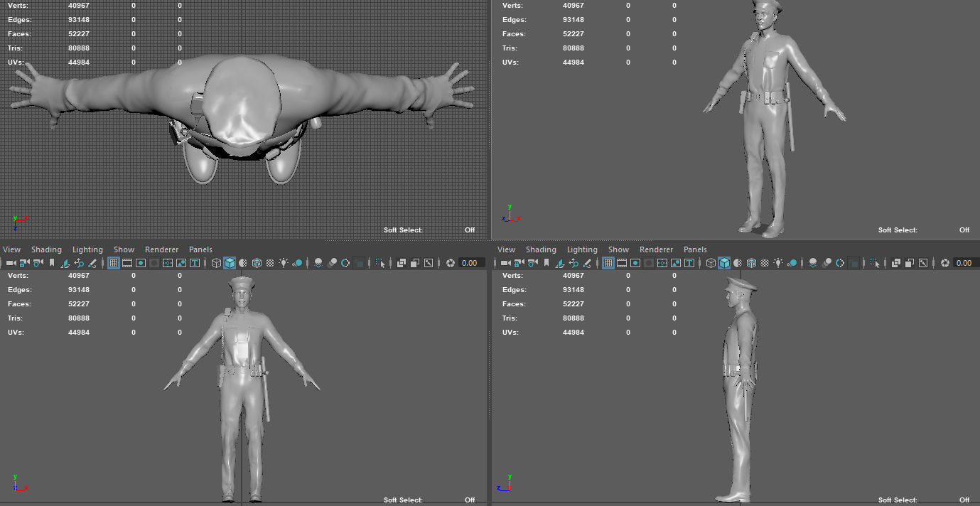Click Bookmarks icon in front view panel

click(x=52, y=263)
